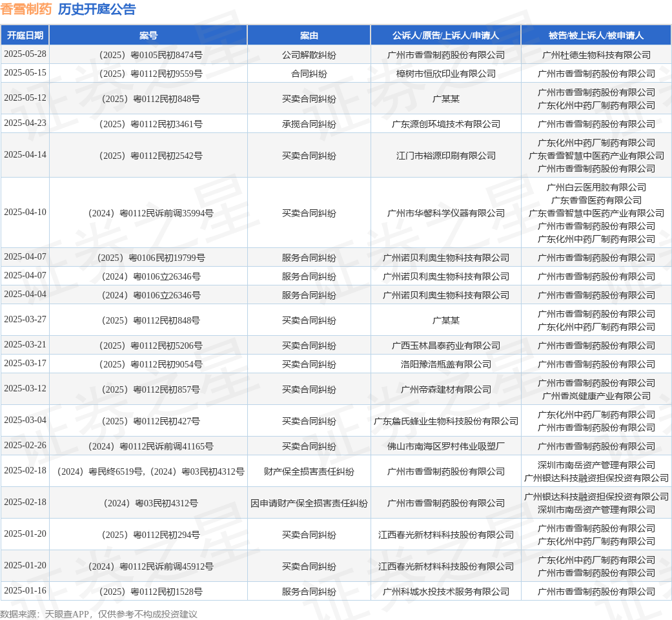This screenshot has height=620, width=672.
Task: Click date cell 2025-03-17
Action: coord(25,364)
